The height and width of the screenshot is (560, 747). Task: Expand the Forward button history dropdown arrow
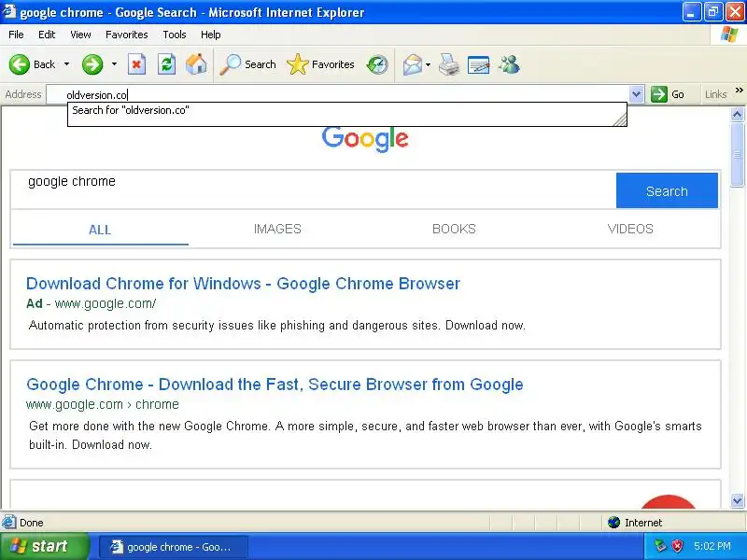[x=114, y=64]
